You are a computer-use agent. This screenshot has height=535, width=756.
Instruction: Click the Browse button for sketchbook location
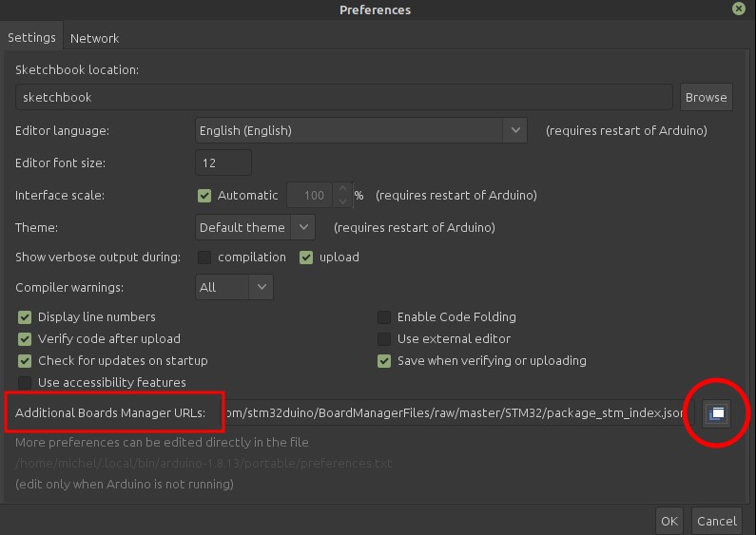point(706,97)
